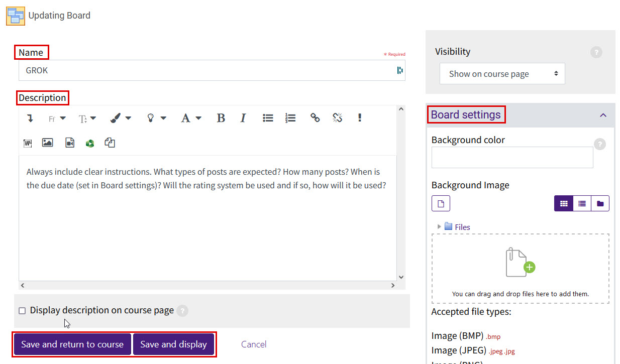This screenshot has width=620, height=364.
Task: Insert an ordered list in the description
Action: [290, 117]
